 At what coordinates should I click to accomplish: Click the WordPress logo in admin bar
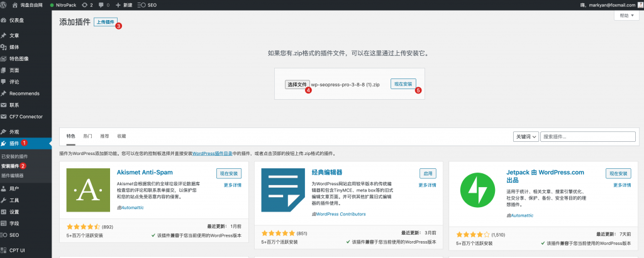click(4, 4)
